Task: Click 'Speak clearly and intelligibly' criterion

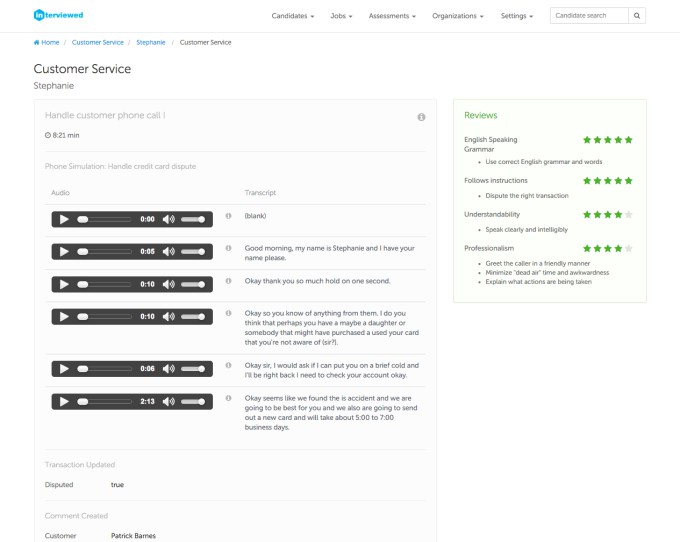Action: pos(526,229)
